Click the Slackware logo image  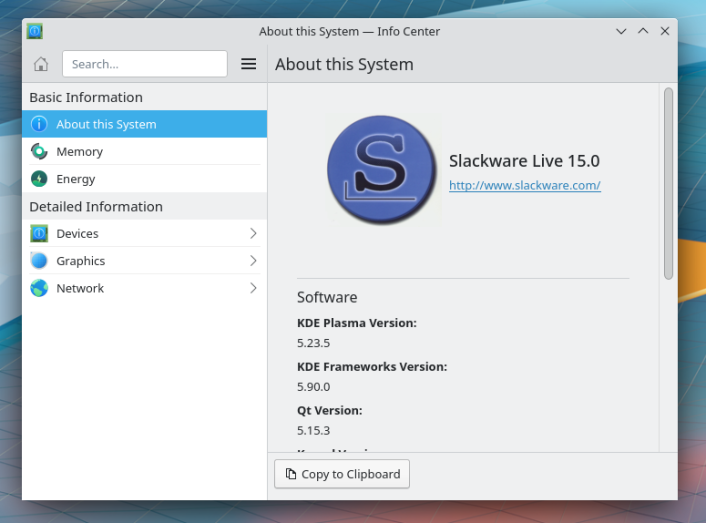coord(382,170)
